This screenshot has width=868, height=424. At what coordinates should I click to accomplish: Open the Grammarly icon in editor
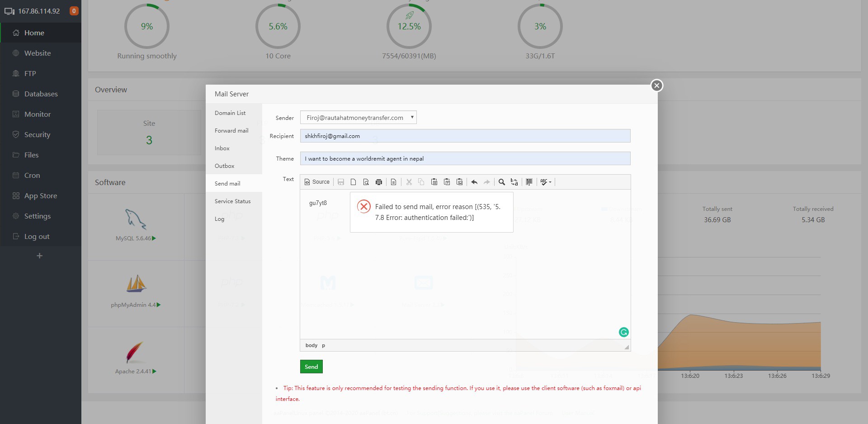coord(623,332)
